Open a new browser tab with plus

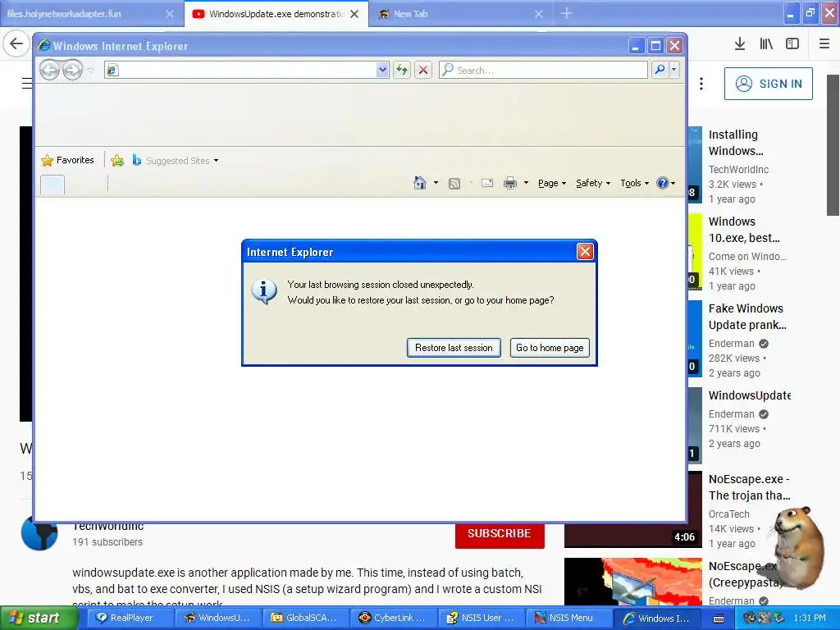tap(566, 13)
